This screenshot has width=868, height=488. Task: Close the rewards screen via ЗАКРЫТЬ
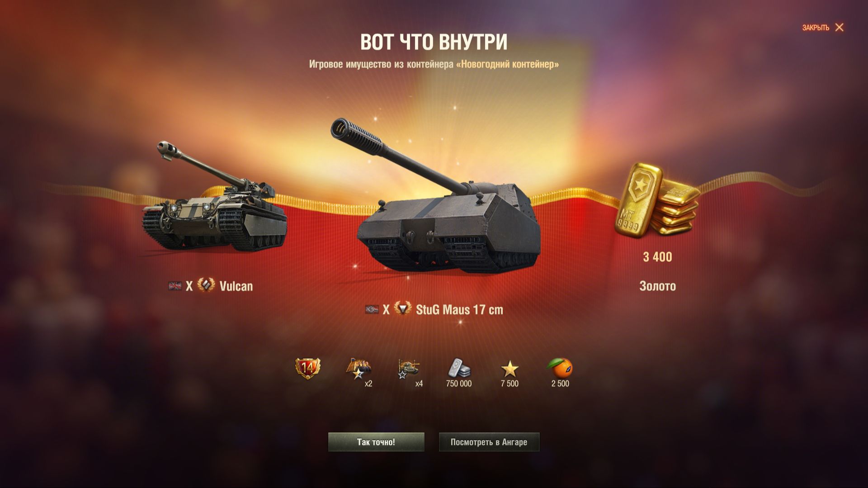pos(823,28)
